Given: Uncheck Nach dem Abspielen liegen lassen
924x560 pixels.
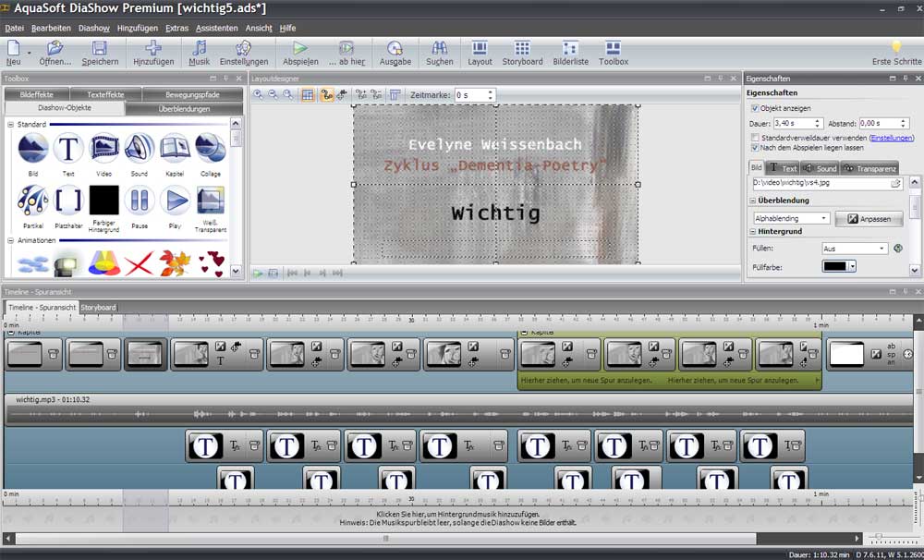Looking at the screenshot, I should 755,147.
